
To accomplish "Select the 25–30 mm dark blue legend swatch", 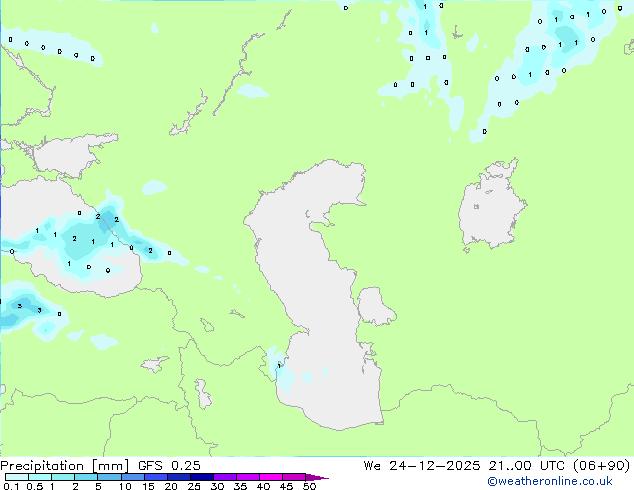I will (x=202, y=477).
